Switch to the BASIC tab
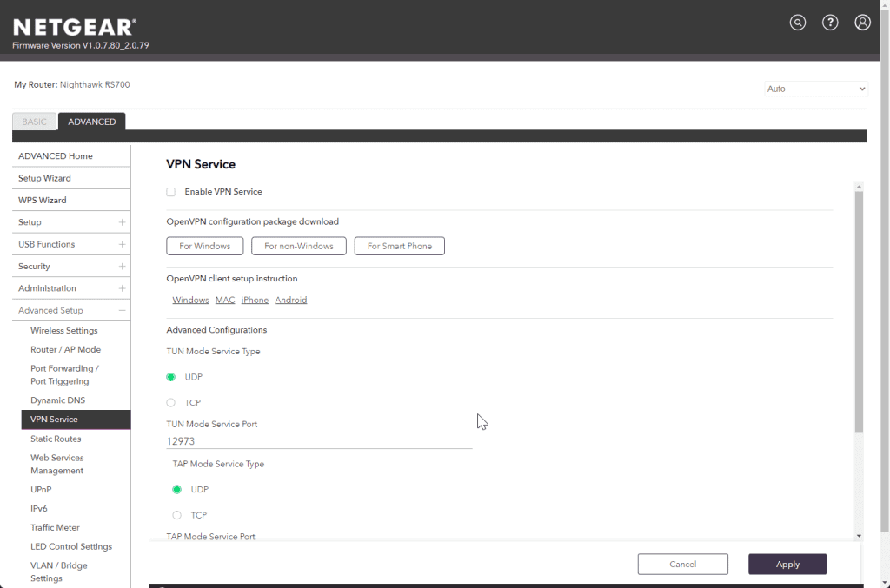 tap(35, 122)
